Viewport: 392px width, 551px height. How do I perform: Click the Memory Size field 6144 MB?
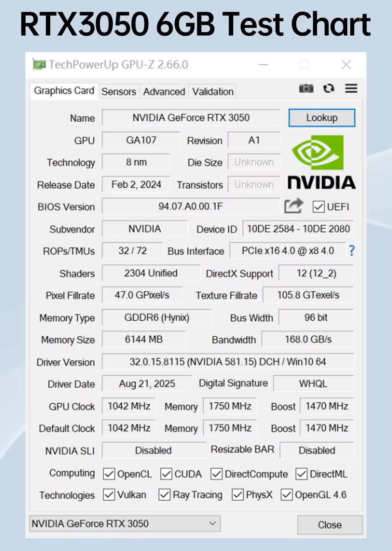(x=144, y=340)
